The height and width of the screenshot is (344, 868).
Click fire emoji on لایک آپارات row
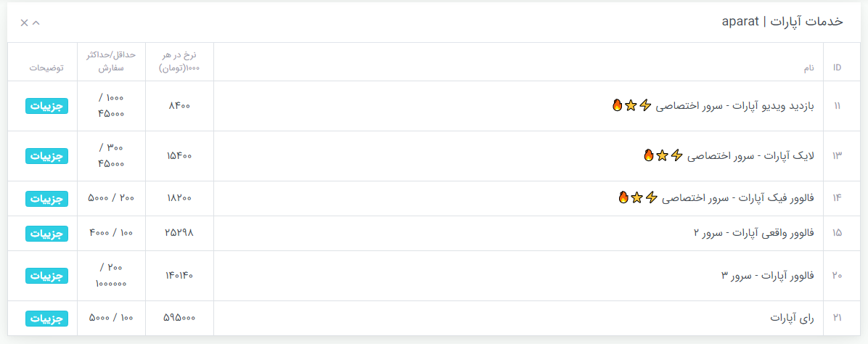pos(649,155)
